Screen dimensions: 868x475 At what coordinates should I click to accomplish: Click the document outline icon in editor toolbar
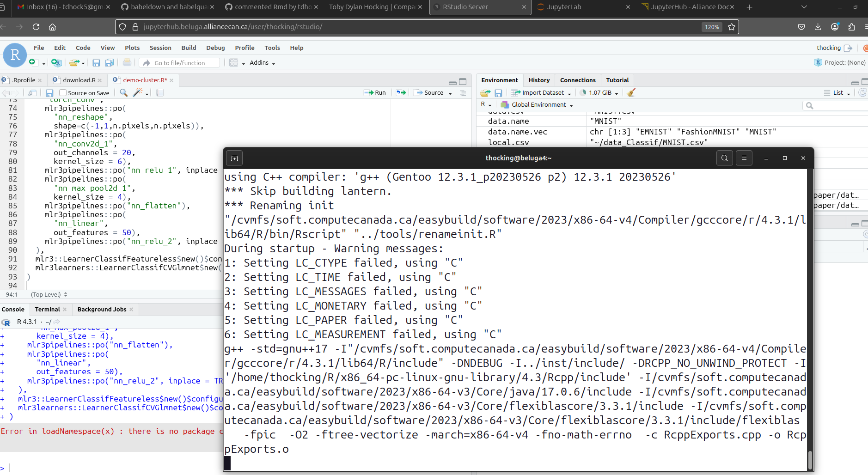click(463, 93)
